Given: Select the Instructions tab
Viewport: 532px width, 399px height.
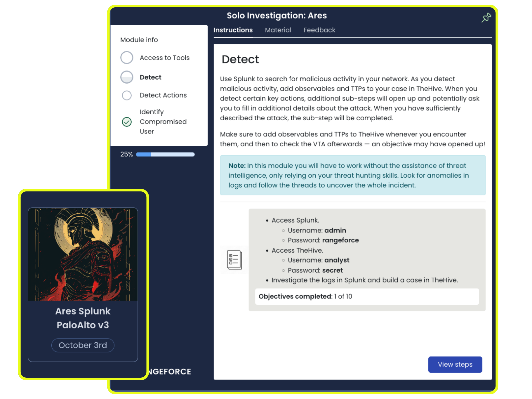Looking at the screenshot, I should pos(233,30).
